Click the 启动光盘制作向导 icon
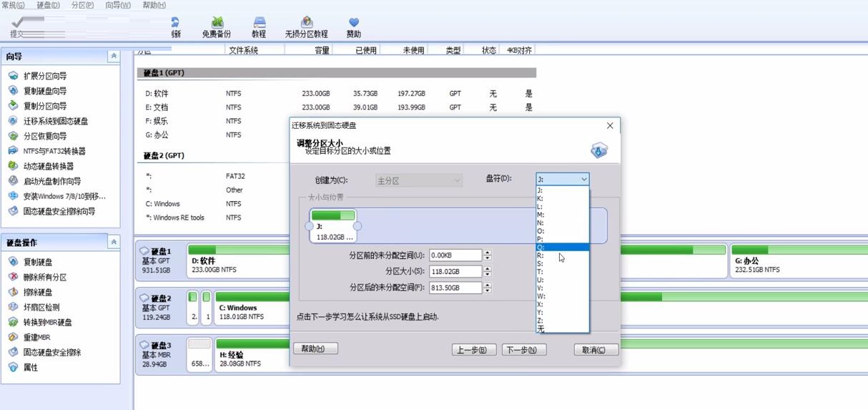This screenshot has height=410, width=868. tap(13, 181)
